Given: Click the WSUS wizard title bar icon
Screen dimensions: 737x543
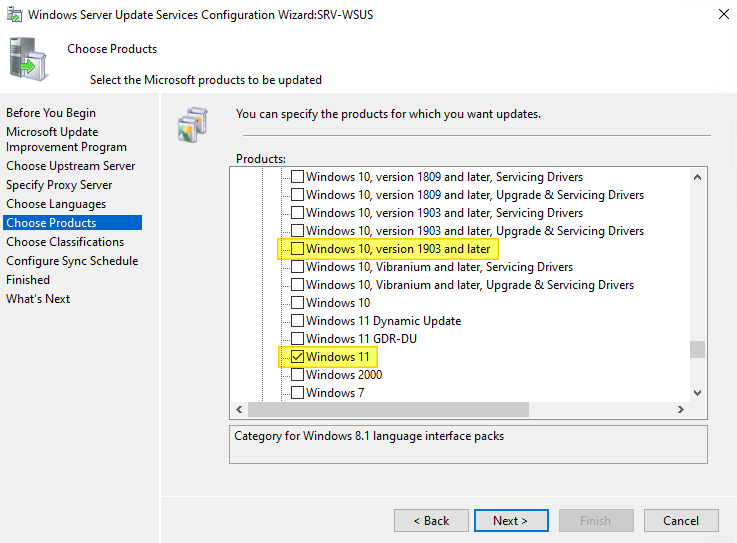Looking at the screenshot, I should pos(15,15).
